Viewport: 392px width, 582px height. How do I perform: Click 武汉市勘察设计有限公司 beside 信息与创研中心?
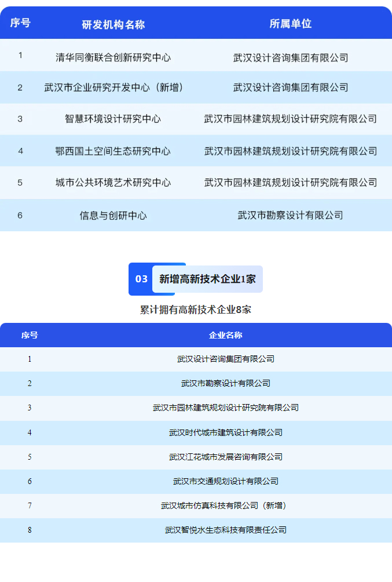click(x=291, y=215)
